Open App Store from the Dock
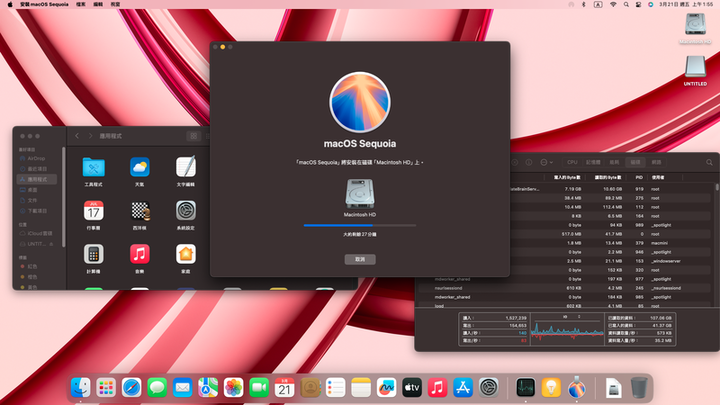 [x=463, y=388]
